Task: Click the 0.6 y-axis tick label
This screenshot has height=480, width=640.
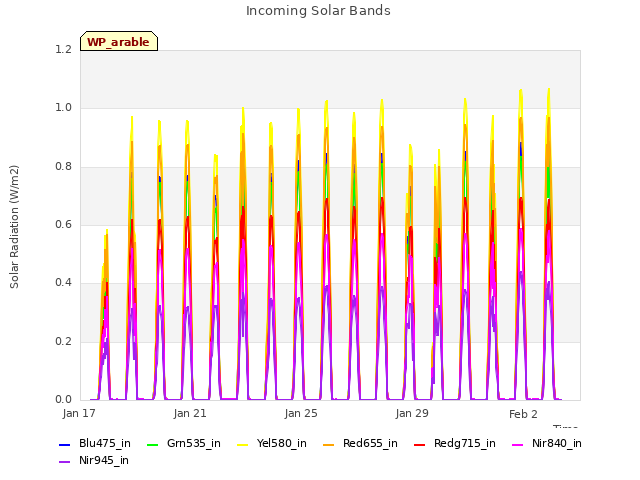Action: [x=63, y=224]
